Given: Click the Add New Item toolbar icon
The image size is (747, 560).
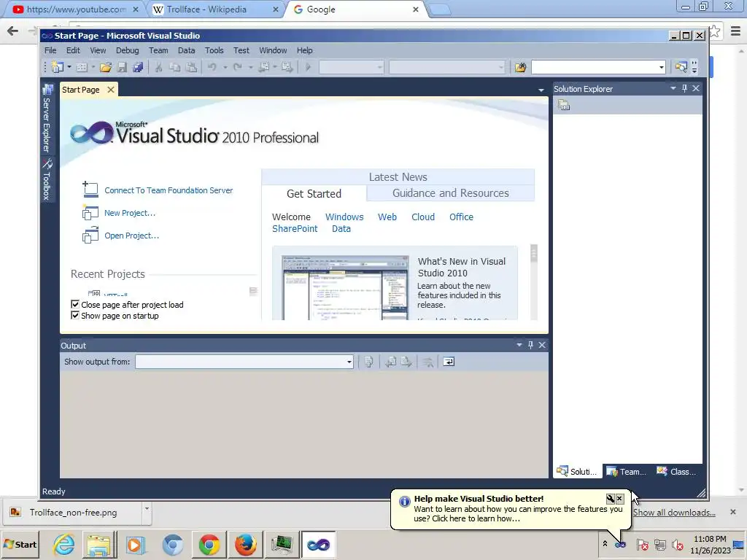Looking at the screenshot, I should tap(82, 68).
